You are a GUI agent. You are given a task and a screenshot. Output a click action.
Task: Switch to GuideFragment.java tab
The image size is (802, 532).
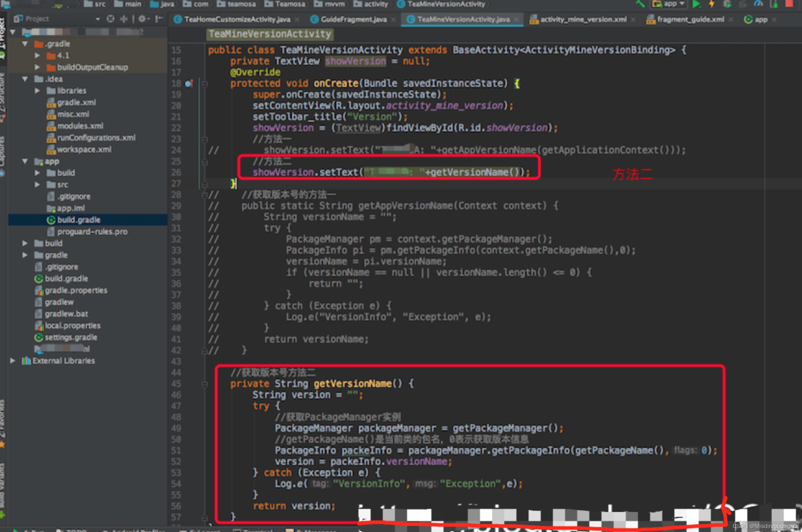(353, 20)
